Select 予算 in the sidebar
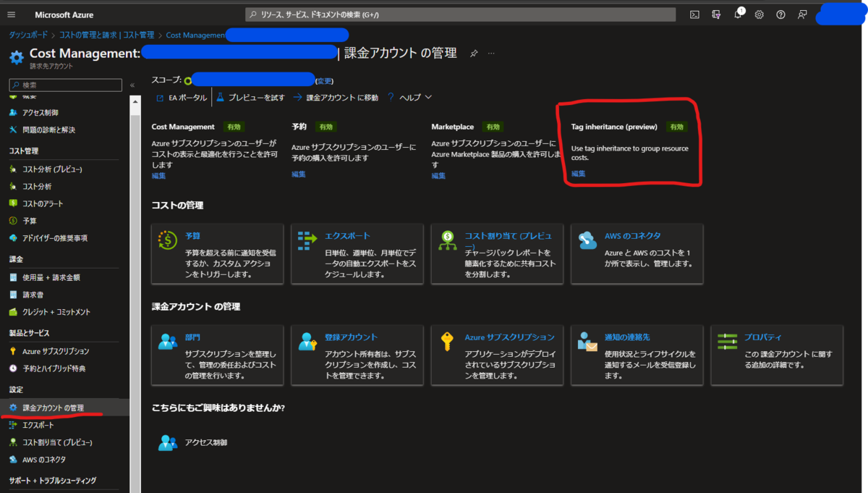This screenshot has height=493, width=868. (29, 221)
